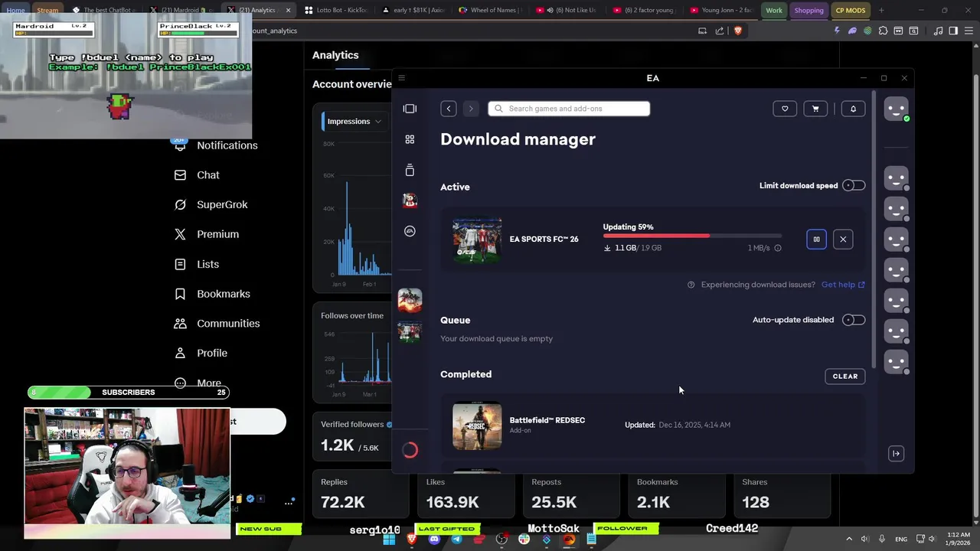Open Discord from the taskbar
The width and height of the screenshot is (980, 551).
(x=434, y=540)
